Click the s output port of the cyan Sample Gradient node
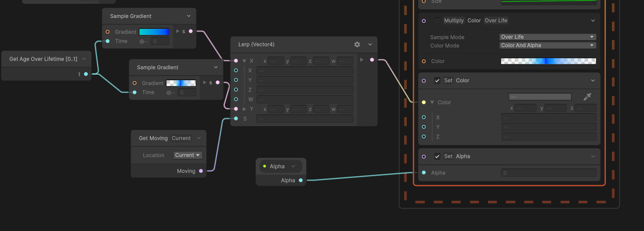The width and height of the screenshot is (644, 231). click(x=190, y=31)
